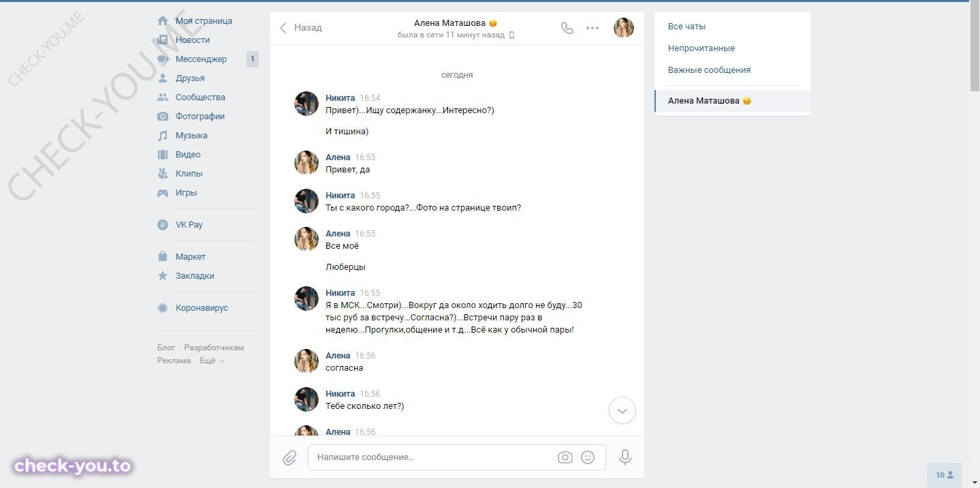This screenshot has height=488, width=980.
Task: Click the Маркет shopping bag icon
Action: (163, 257)
